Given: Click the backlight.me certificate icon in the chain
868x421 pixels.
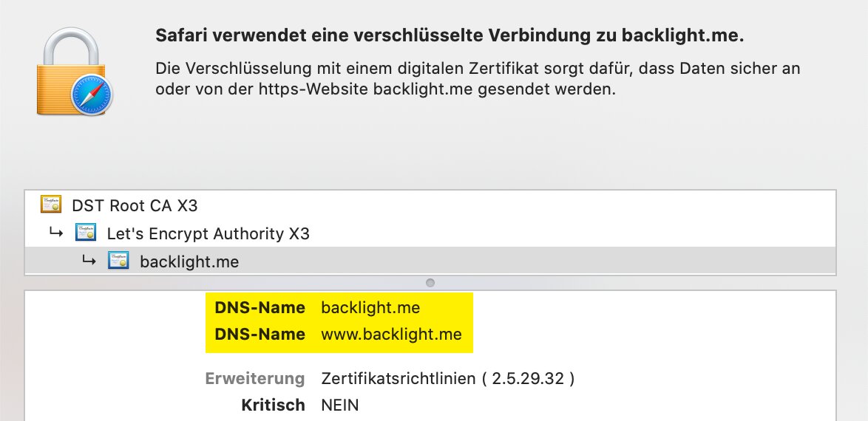Looking at the screenshot, I should [x=118, y=261].
